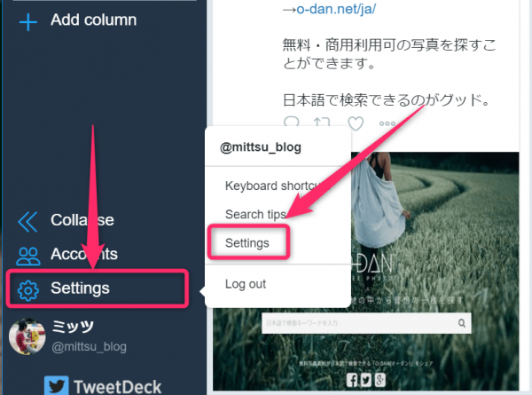Image resolution: width=532 pixels, height=395 pixels.
Task: Open the o-dan.net/ja/ link
Action: pos(336,9)
